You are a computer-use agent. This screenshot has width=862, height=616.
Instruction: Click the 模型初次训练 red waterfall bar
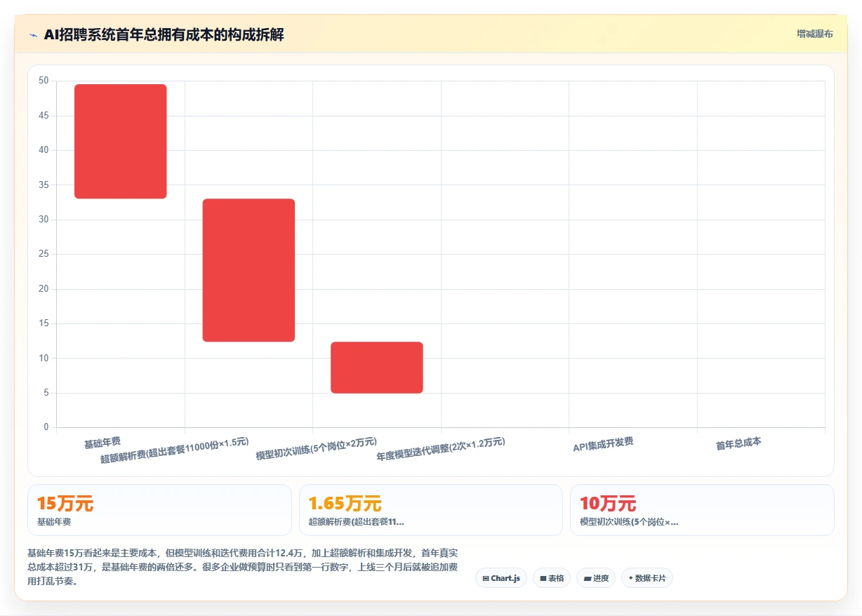coord(377,368)
